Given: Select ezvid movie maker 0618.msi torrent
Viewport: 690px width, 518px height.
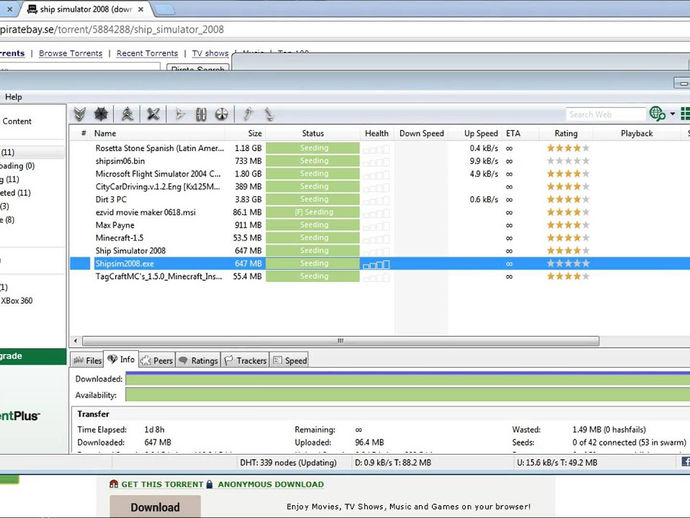Looking at the screenshot, I should [379, 212].
